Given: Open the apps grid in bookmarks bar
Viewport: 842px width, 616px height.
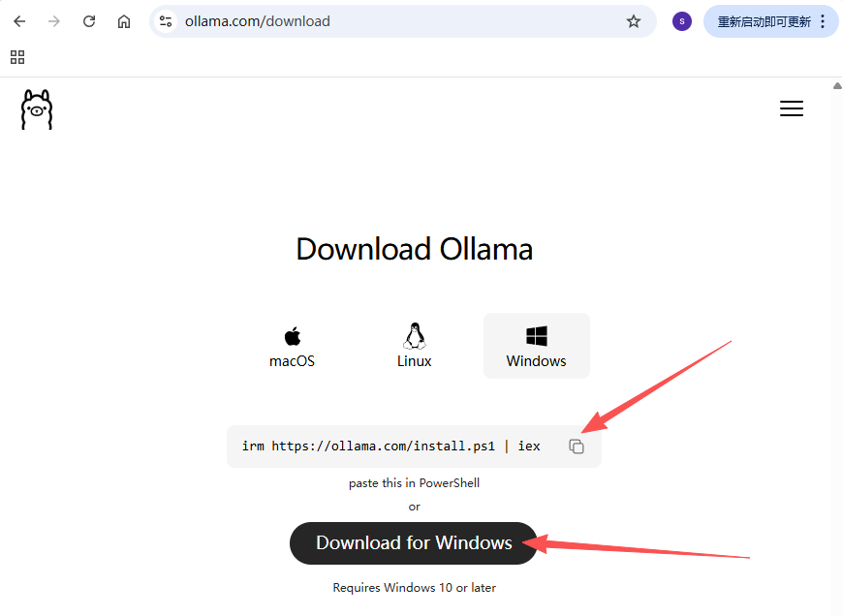Looking at the screenshot, I should click(17, 57).
